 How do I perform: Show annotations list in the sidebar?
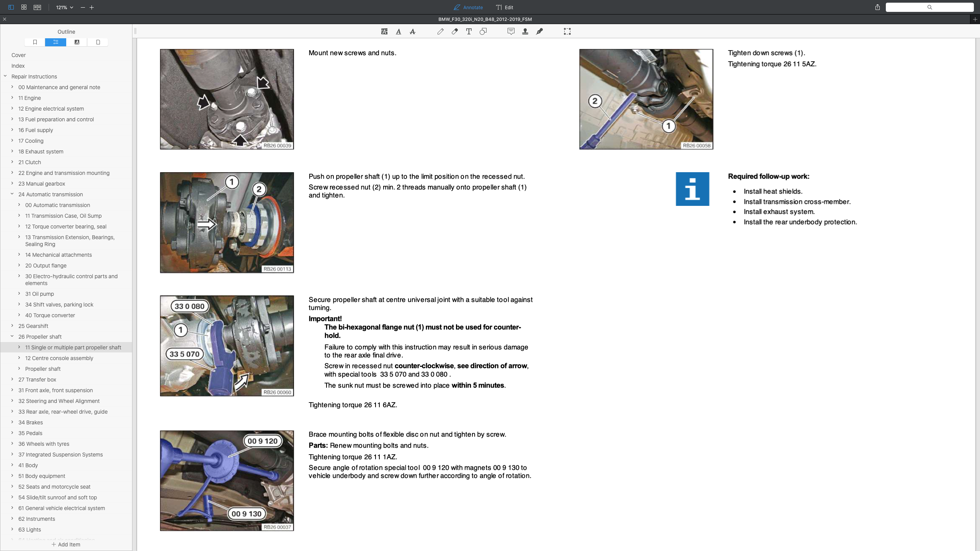pos(77,42)
